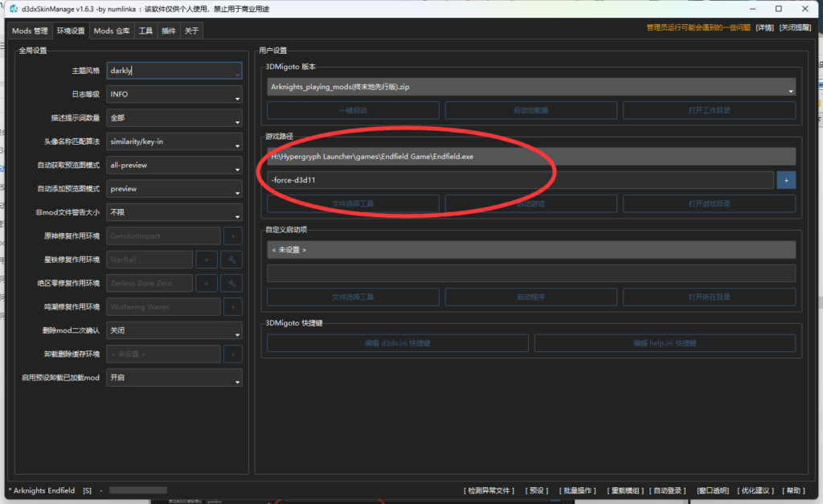Click the plus icon next to Wuthering Waves
823x504 pixels.
233,306
